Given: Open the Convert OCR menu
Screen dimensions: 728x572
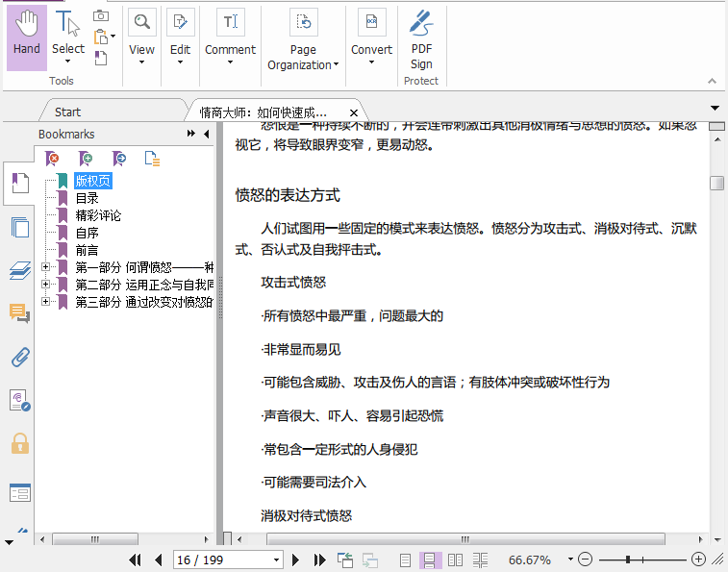Looking at the screenshot, I should tap(371, 37).
